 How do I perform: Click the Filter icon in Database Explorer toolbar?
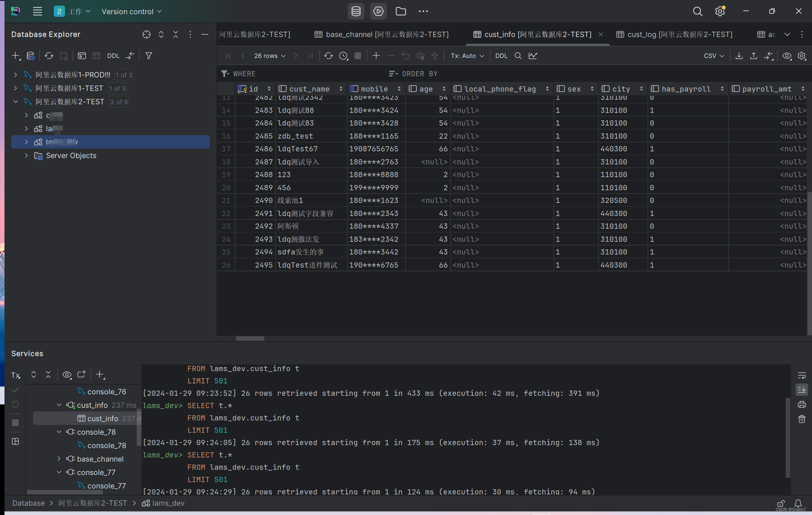(x=148, y=56)
